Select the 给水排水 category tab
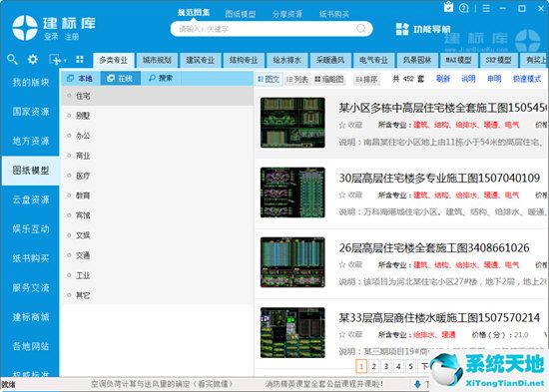 287,60
